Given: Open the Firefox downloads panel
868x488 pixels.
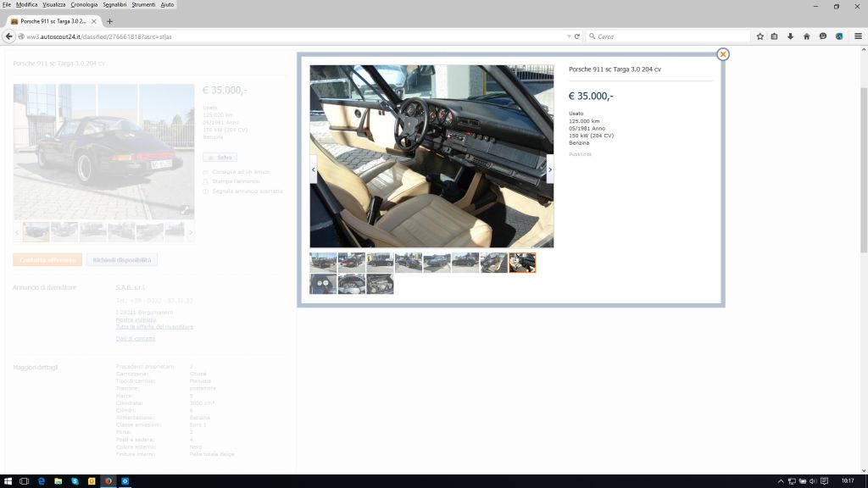Looking at the screenshot, I should [x=791, y=36].
